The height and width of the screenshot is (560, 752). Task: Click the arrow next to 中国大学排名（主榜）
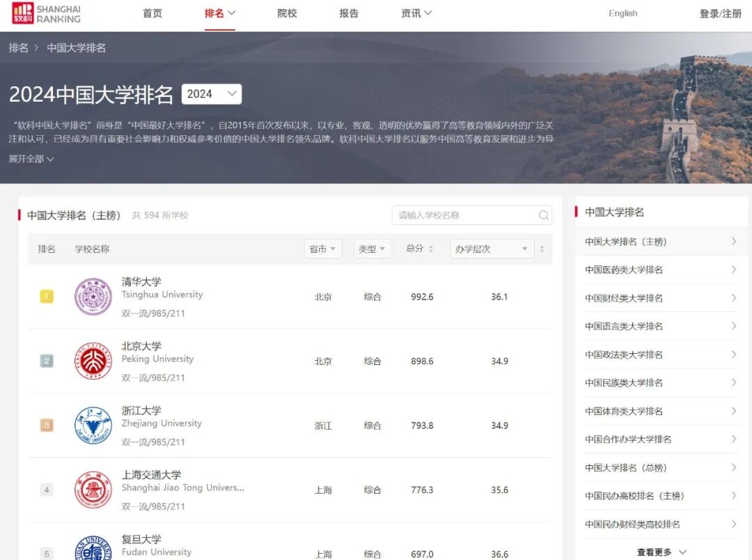click(x=734, y=242)
